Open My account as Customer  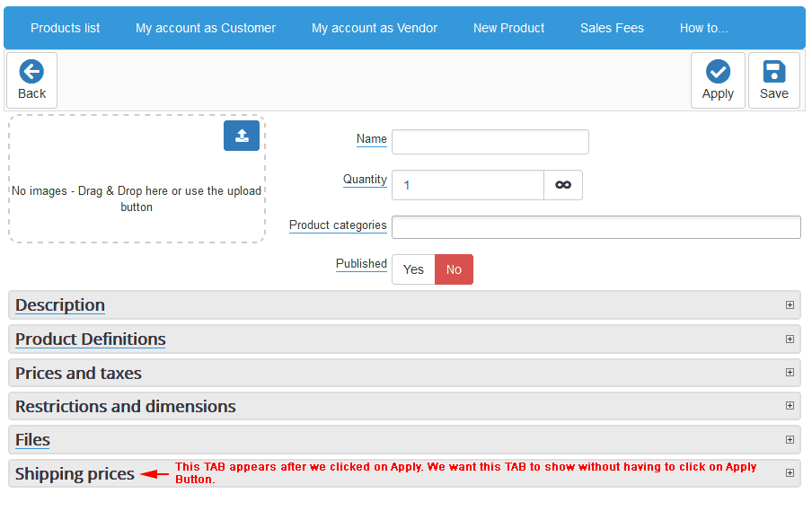coord(206,28)
